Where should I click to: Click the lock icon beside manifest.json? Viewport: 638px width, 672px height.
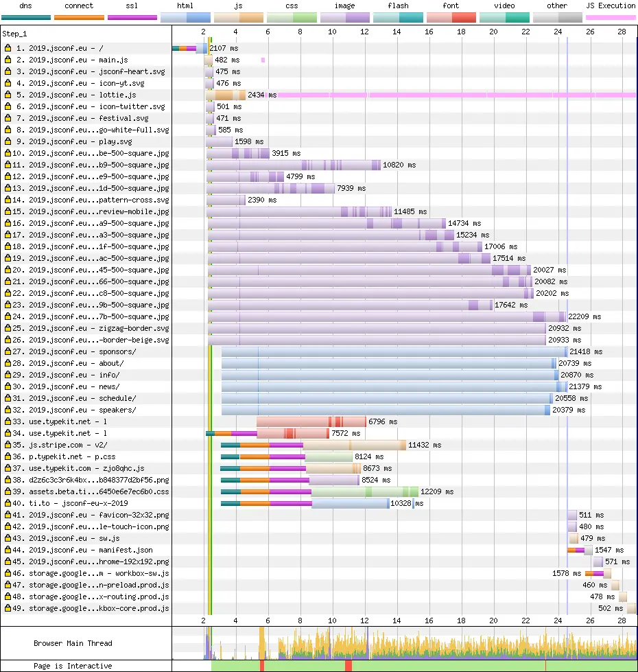point(6,550)
